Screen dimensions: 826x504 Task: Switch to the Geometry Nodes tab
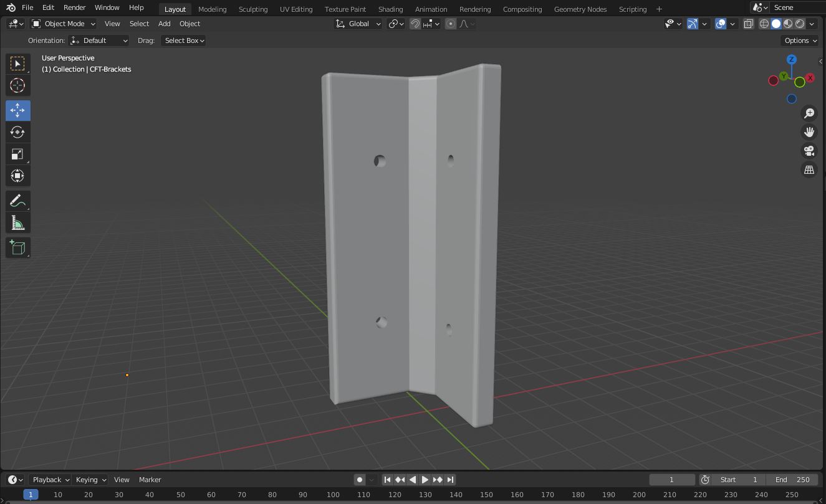coord(580,9)
